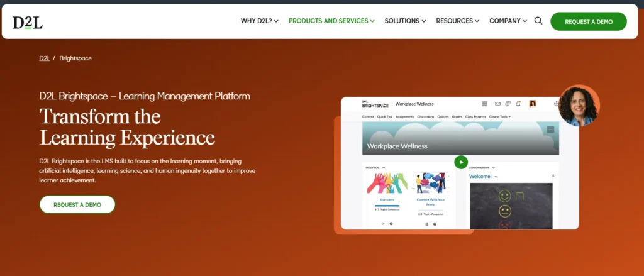Image resolution: width=644 pixels, height=276 pixels.
Task: Open the settings gear icon in Brightspace
Action: tap(557, 104)
